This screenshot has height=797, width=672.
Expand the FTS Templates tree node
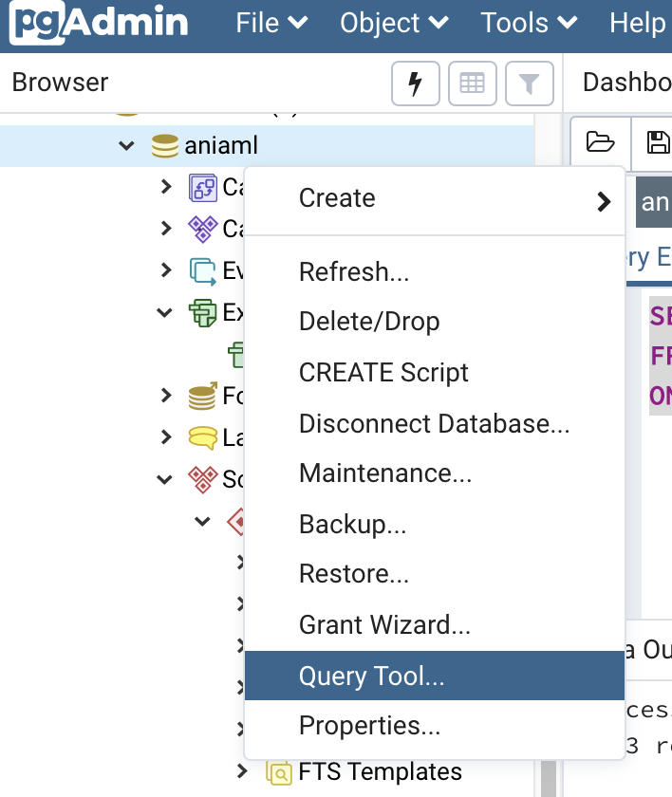tap(243, 772)
